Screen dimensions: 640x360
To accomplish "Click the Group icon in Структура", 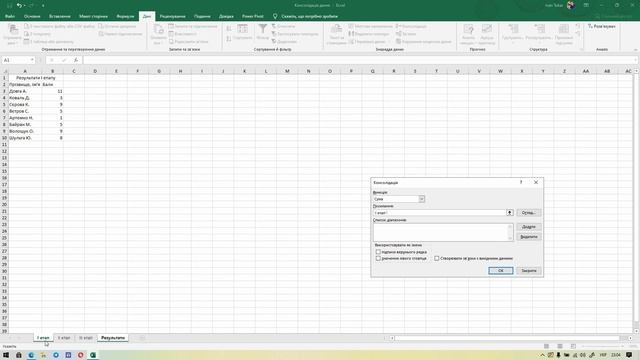I will [513, 34].
